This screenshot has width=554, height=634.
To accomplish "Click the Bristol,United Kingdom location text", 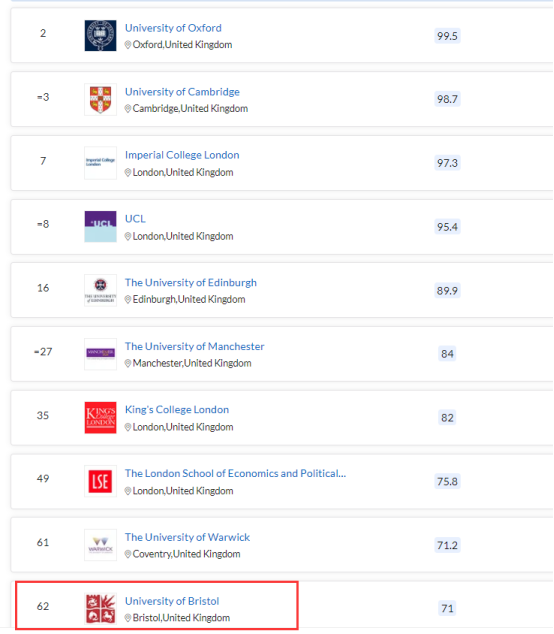I will pos(181,618).
